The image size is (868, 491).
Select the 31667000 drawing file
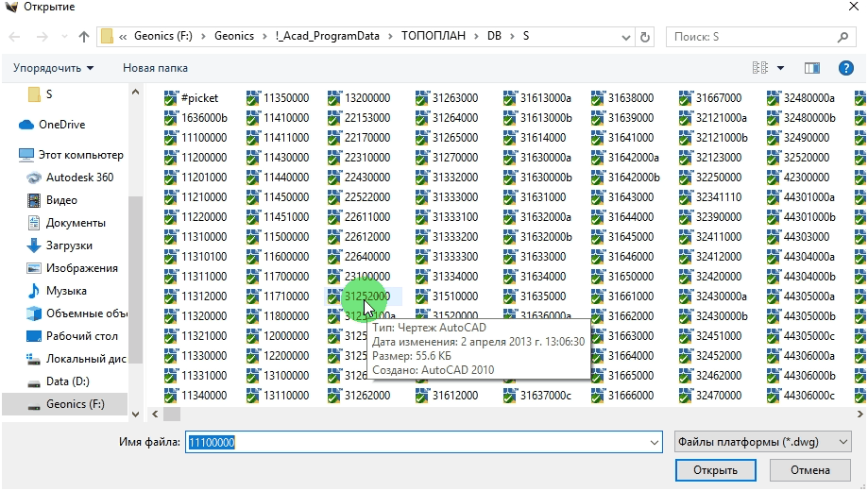point(718,98)
